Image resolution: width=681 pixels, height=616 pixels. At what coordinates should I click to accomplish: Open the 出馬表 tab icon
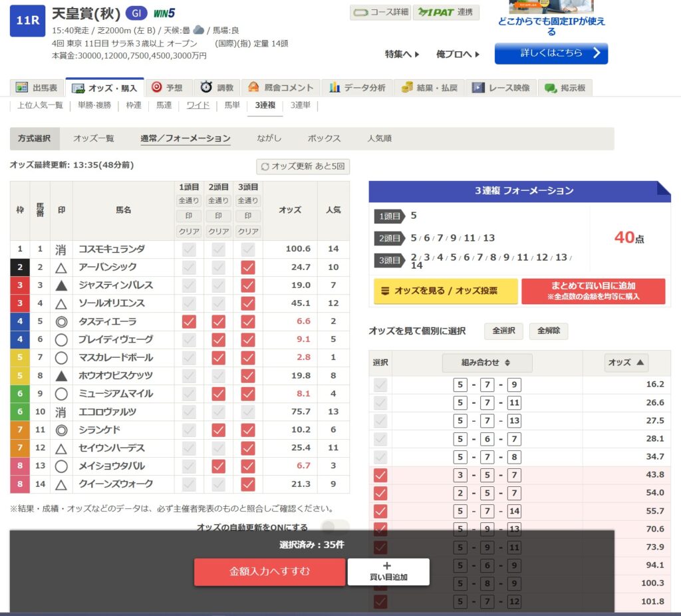coord(22,88)
